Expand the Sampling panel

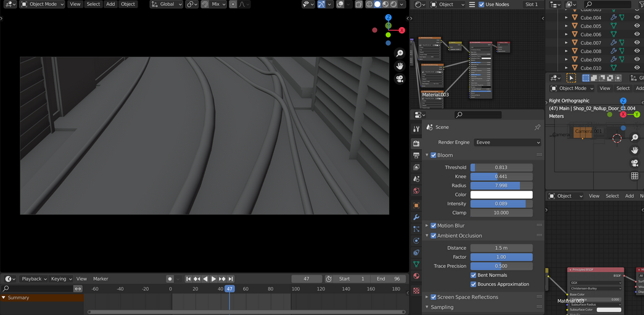coord(442,307)
